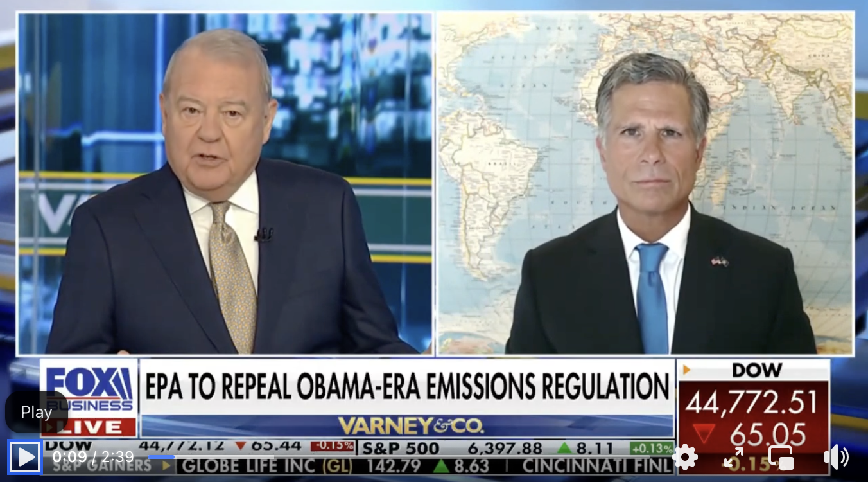This screenshot has width=868, height=482.
Task: Click the guest video panel with the world map
Action: click(645, 184)
